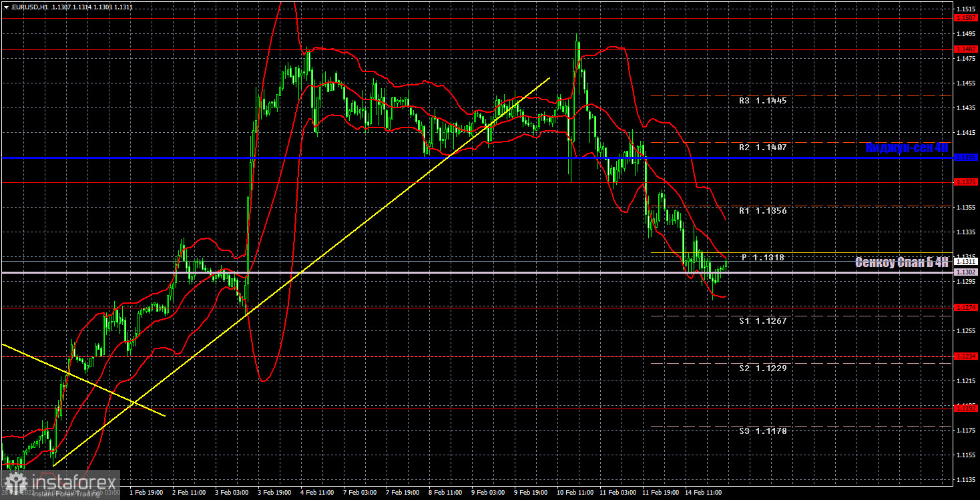Click the 1 Feb 19:00 time label
The height and width of the screenshot is (500, 980).
146,493
